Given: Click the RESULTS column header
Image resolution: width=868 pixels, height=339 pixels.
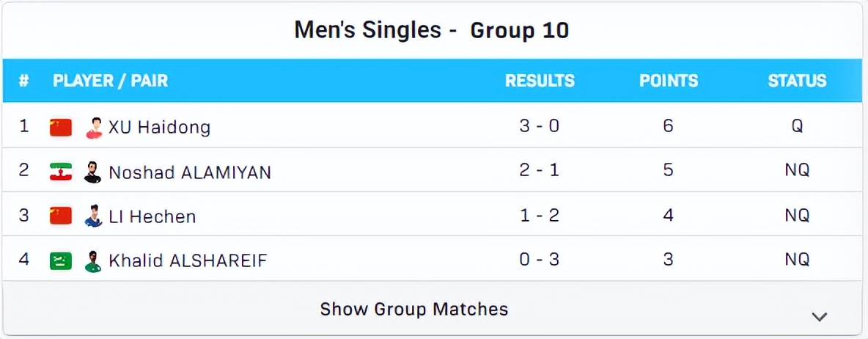Looking at the screenshot, I should point(540,81).
